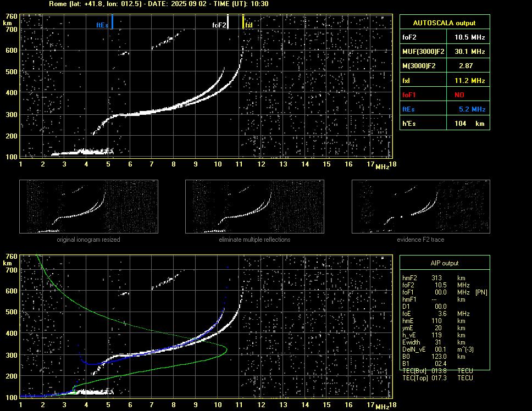Click the original ionogram resized caption
This screenshot has height=411, width=532.
pos(88,240)
